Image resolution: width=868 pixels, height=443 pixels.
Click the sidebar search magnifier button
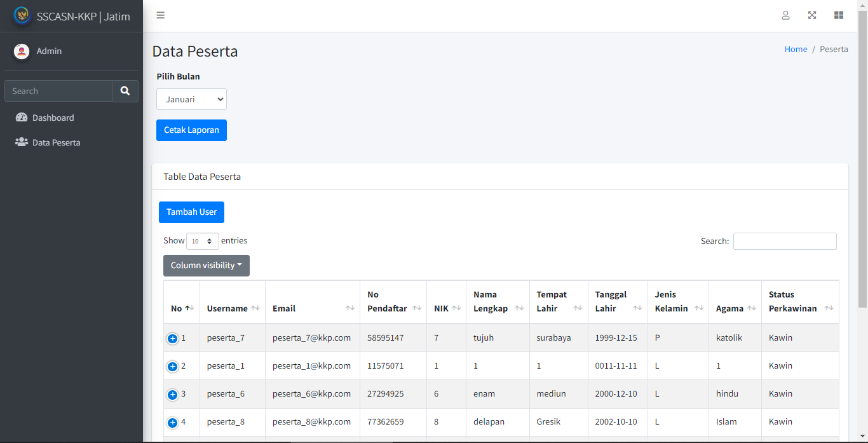pyautogui.click(x=125, y=90)
